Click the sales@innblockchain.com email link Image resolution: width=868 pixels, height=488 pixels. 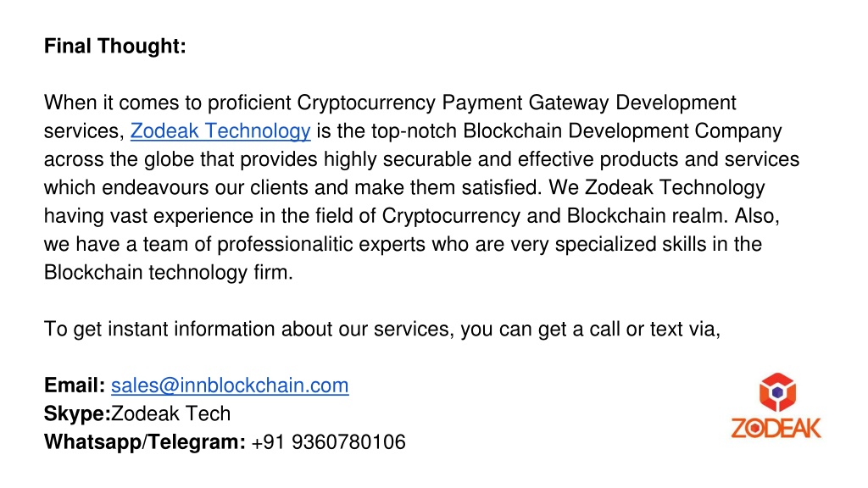coord(230,385)
